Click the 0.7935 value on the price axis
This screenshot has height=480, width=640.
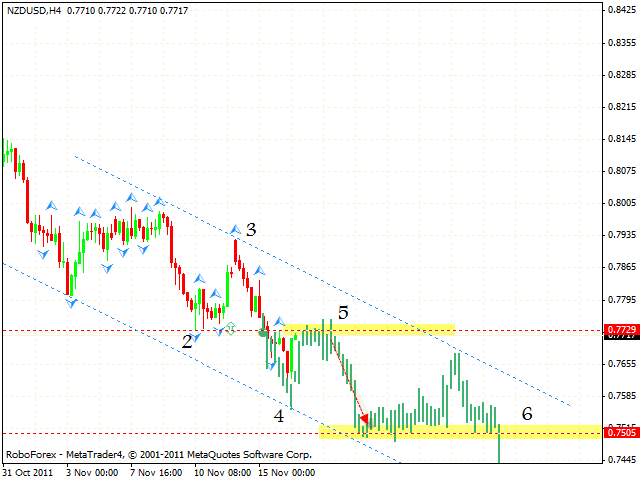coord(620,235)
